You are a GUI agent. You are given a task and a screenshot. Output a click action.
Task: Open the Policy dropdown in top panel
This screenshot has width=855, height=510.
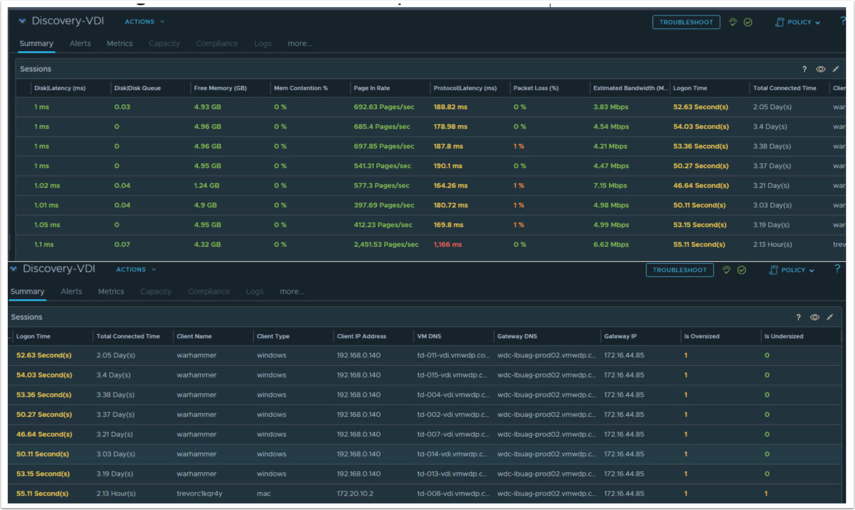[x=797, y=22]
